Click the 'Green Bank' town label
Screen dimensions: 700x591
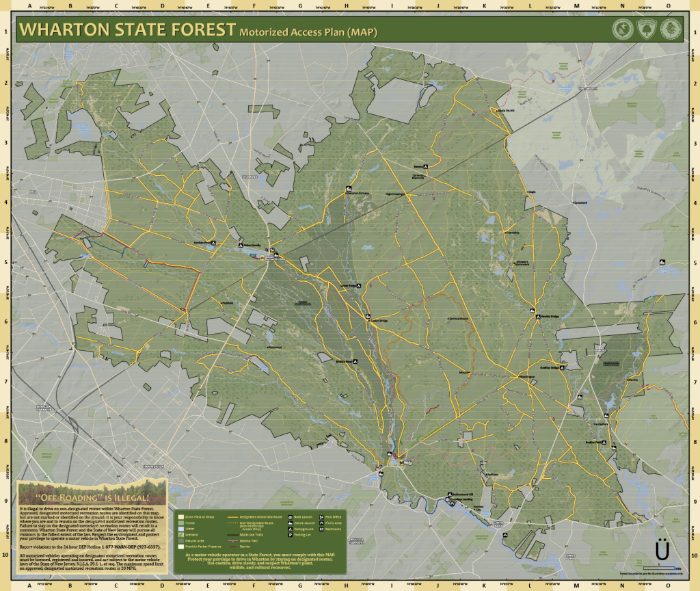tap(498, 524)
